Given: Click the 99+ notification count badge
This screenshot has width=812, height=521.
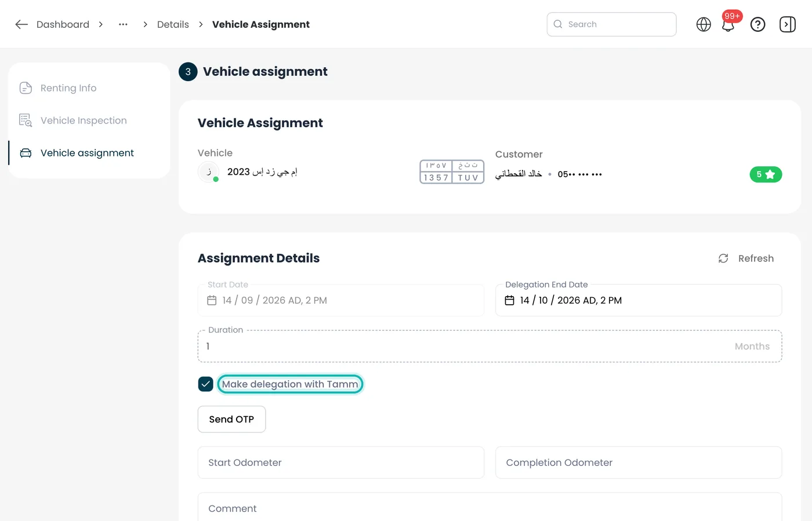Looking at the screenshot, I should click(732, 16).
